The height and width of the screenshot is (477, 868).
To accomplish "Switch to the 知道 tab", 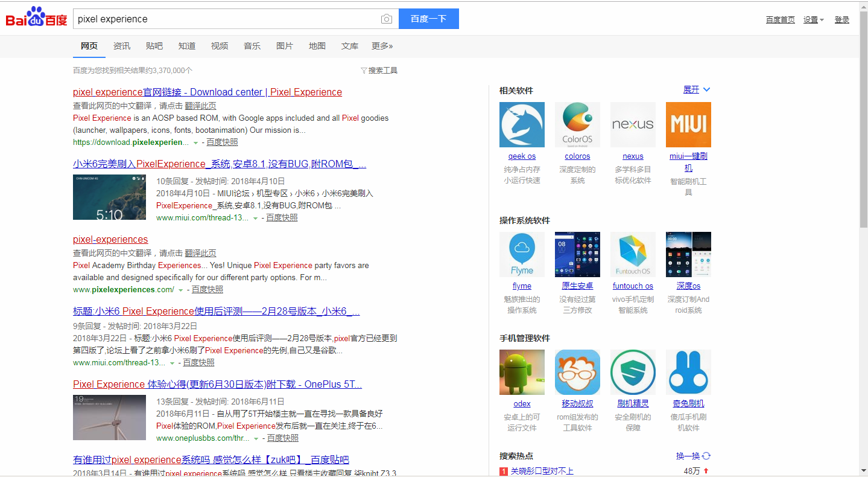I will pos(187,46).
